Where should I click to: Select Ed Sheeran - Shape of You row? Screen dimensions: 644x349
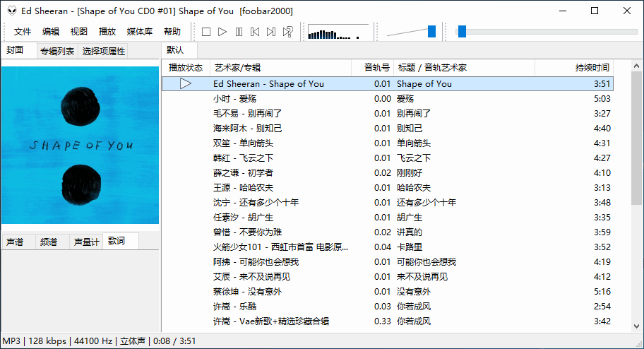(x=388, y=84)
